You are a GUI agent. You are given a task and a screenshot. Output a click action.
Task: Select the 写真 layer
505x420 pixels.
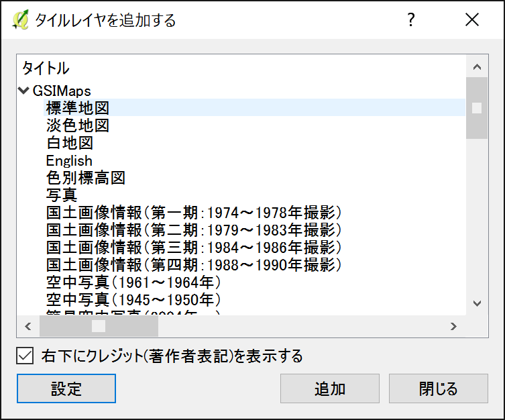[x=62, y=195]
